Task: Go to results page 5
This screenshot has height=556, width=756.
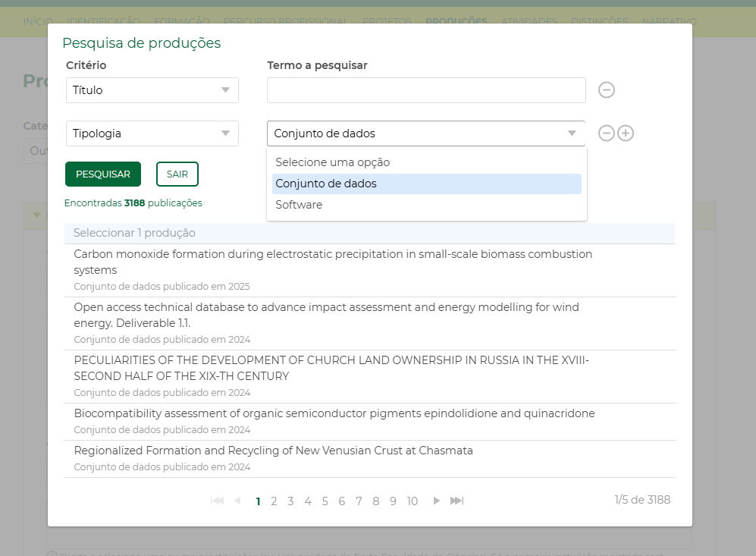Action: coord(325,501)
